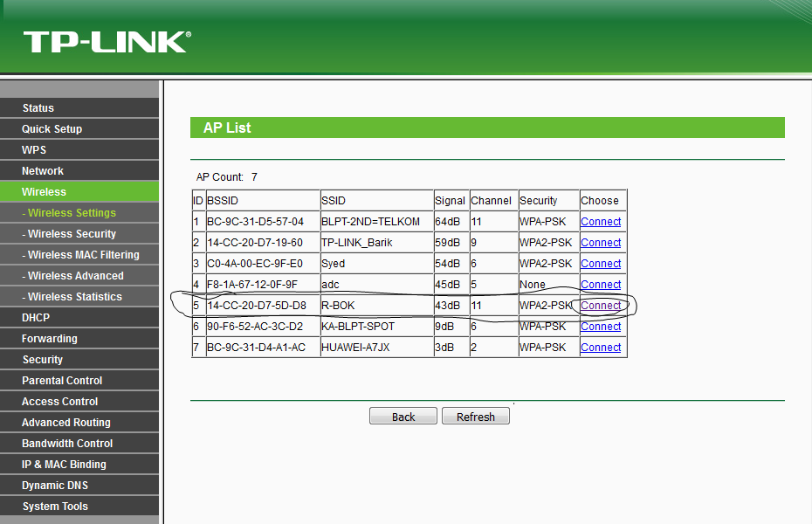Click the 64dB signal value

447,222
